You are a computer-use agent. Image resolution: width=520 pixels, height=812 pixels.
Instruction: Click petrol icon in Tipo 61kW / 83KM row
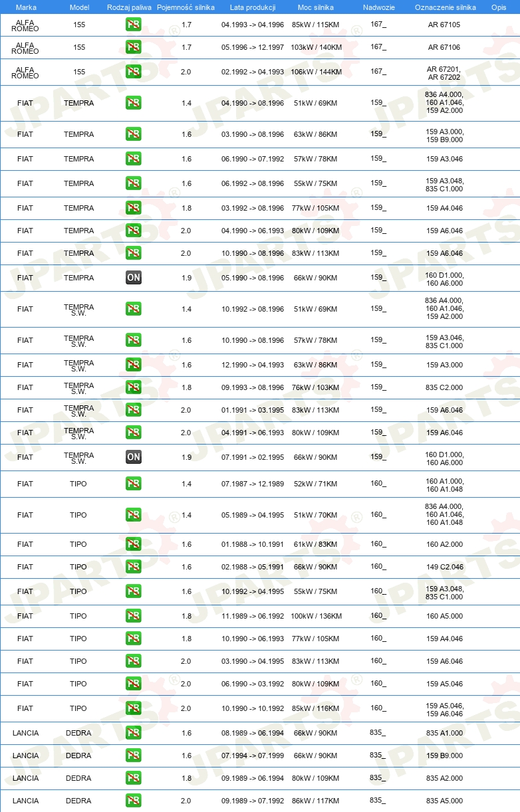[x=134, y=544]
